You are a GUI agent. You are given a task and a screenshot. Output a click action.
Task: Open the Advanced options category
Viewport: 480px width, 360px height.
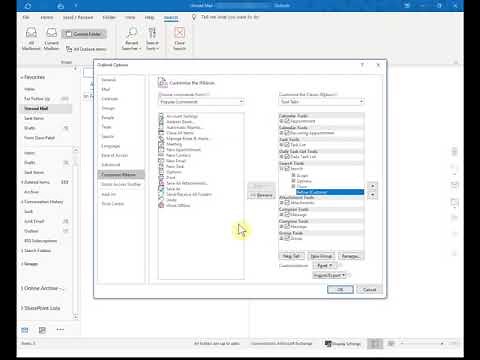point(111,165)
